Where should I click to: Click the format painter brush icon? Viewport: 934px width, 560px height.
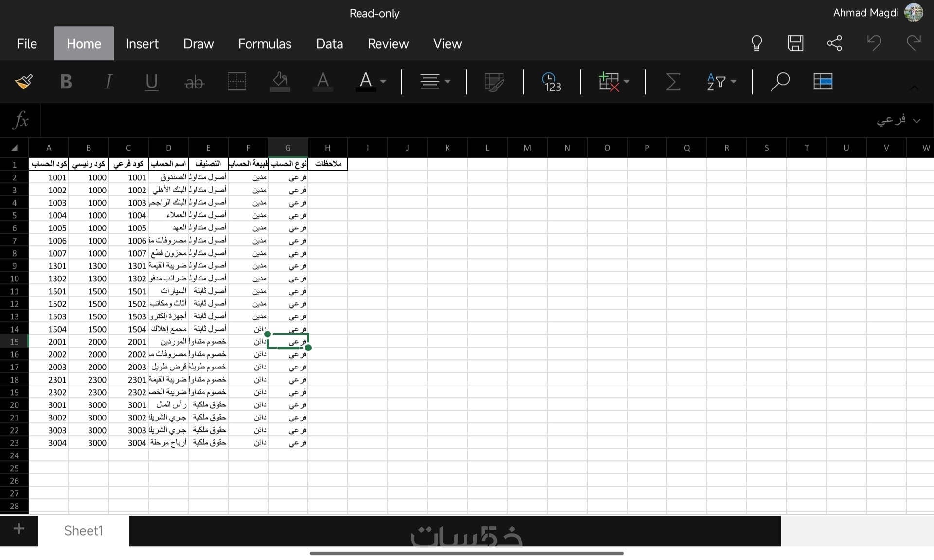click(23, 82)
